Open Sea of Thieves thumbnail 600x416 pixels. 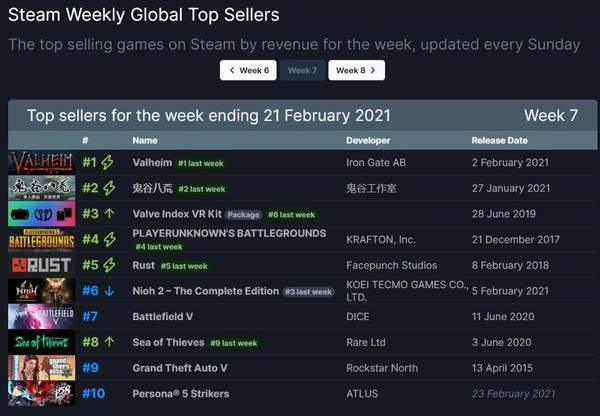pos(41,342)
